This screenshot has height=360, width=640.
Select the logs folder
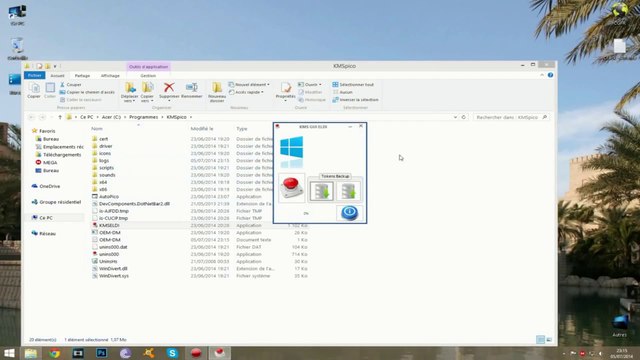pyautogui.click(x=100, y=160)
